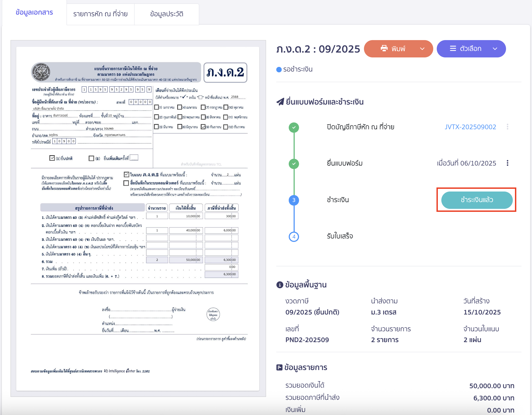Click the info icon beside ข้อมูลพื้นฐาน
Image resolution: width=532 pixels, height=415 pixels.
pyautogui.click(x=280, y=285)
